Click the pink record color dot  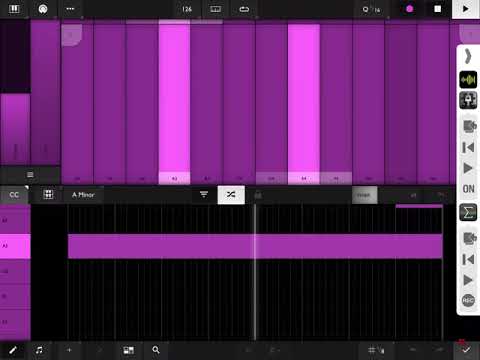[x=409, y=9]
